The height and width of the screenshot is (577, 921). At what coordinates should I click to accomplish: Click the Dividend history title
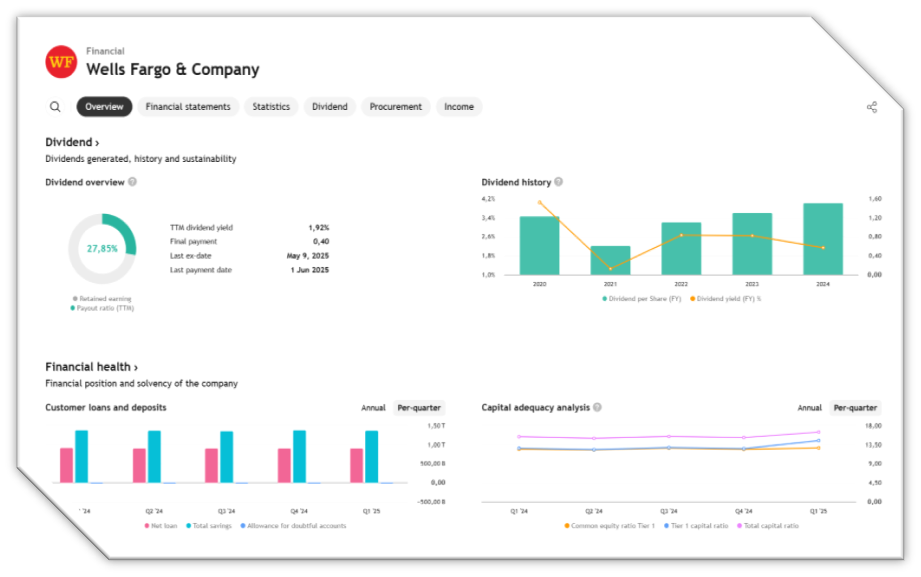[516, 182]
